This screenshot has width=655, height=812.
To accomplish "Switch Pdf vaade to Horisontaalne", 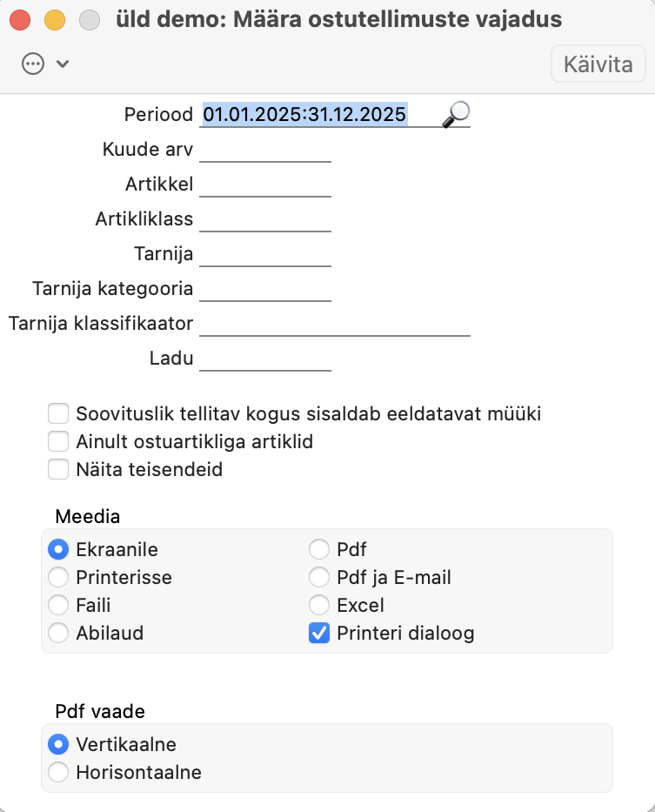I will [x=58, y=772].
